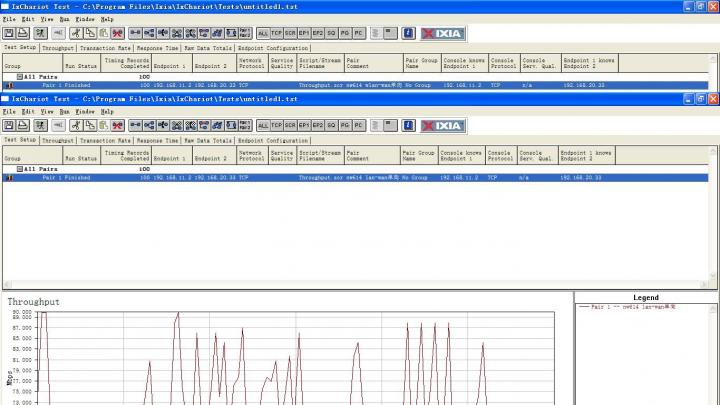This screenshot has height=405, width=720.
Task: Toggle EP1 filter in lower window toolbar
Action: pyautogui.click(x=304, y=125)
